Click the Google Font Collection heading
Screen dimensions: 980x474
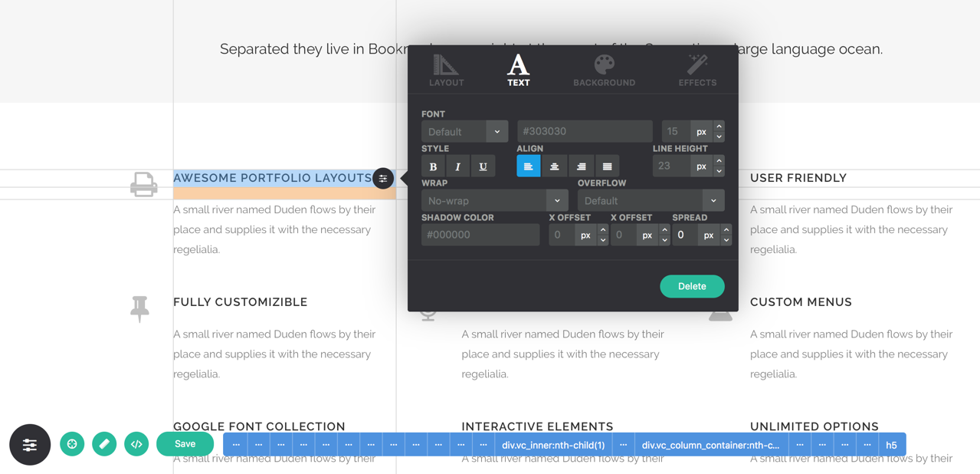(259, 426)
